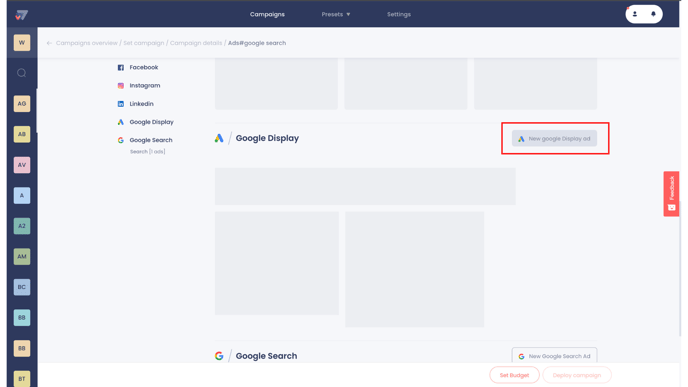The image size is (688, 387).
Task: Jump to Instagram ads section
Action: click(x=145, y=86)
